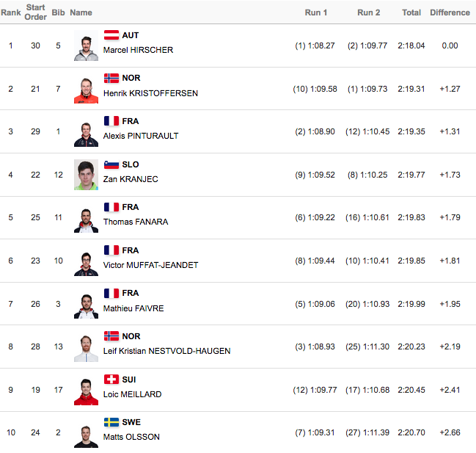Image resolution: width=476 pixels, height=453 pixels.
Task: Open Loic Meillard athlete photo
Action: click(87, 390)
